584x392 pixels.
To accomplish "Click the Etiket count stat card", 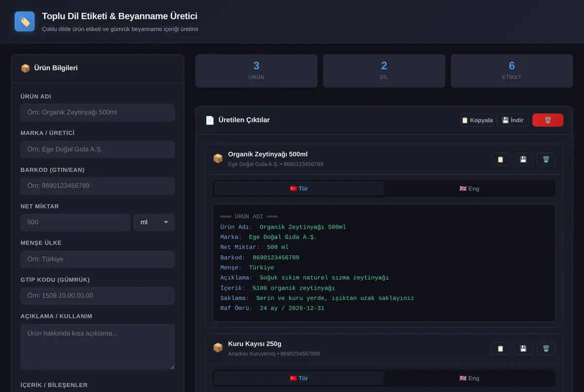I will tap(512, 71).
